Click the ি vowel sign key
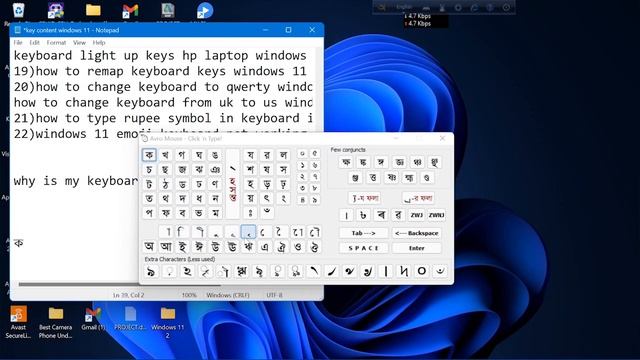The image size is (640, 360). pyautogui.click(x=182, y=232)
